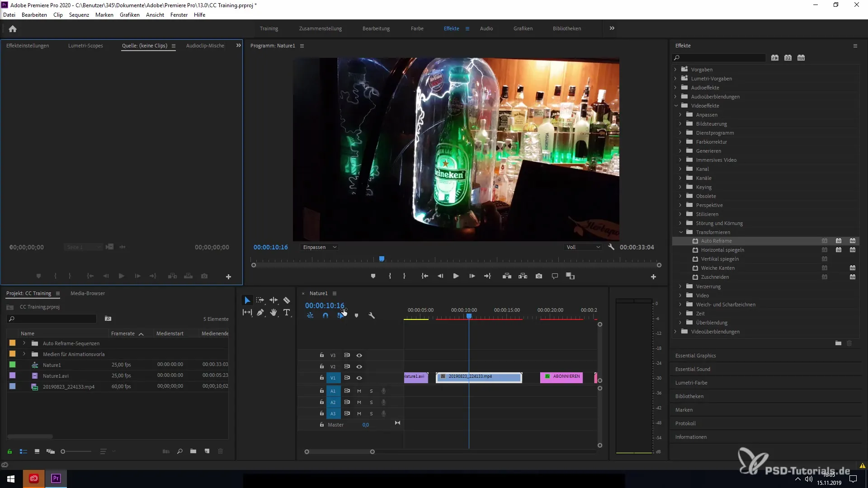Expand the Farbkorrektur folder

coord(680,142)
